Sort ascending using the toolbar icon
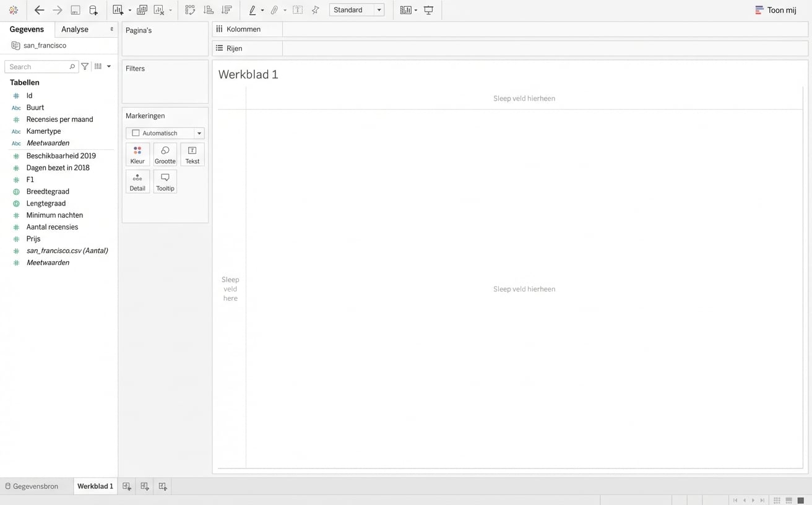Viewport: 812px width, 505px height. pyautogui.click(x=209, y=10)
